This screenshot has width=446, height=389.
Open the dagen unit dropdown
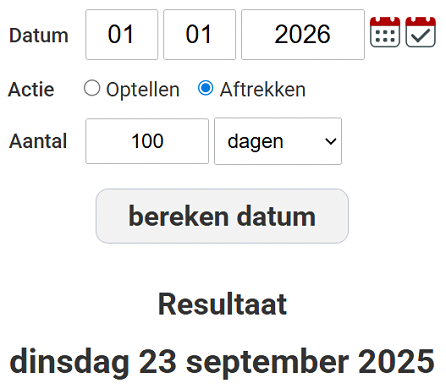(278, 141)
